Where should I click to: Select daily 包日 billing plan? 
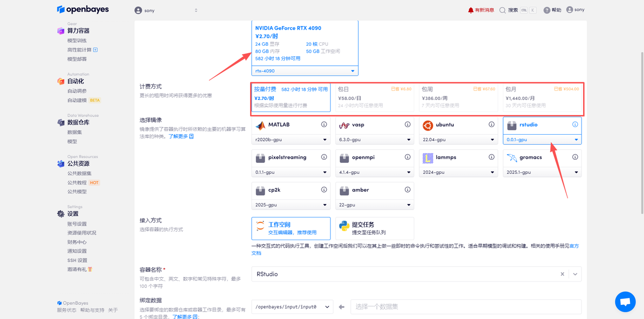coord(374,97)
